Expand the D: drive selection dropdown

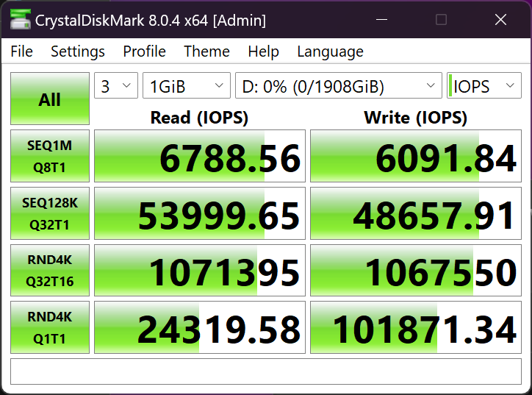click(339, 85)
